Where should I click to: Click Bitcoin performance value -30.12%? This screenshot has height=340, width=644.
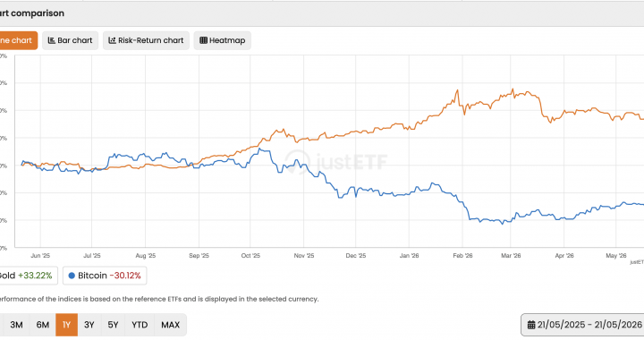125,276
